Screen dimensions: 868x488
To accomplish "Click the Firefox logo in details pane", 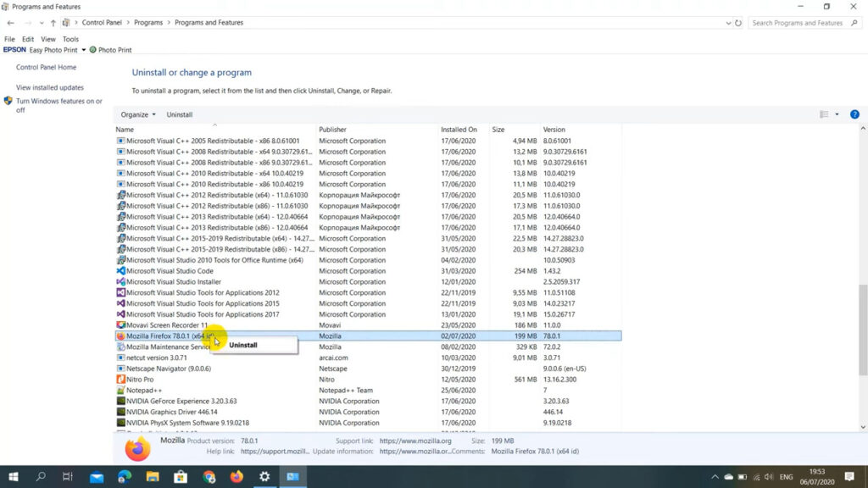I will pos(137,449).
